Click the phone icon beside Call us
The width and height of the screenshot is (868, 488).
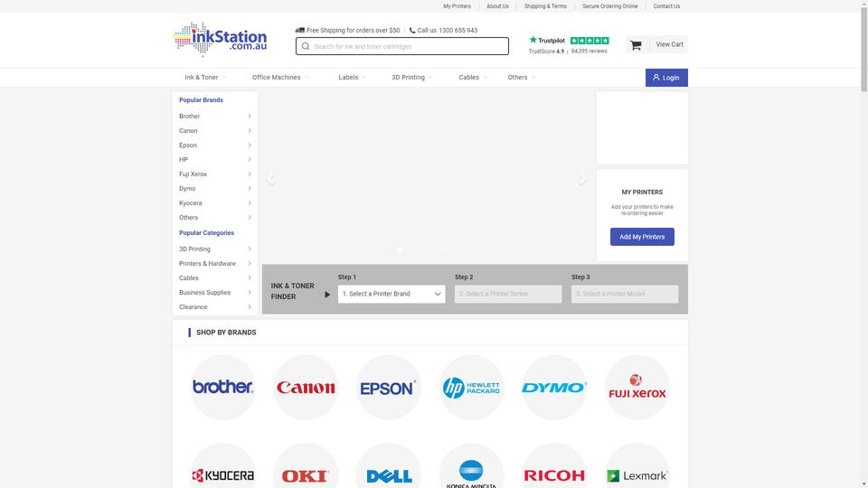click(x=412, y=31)
